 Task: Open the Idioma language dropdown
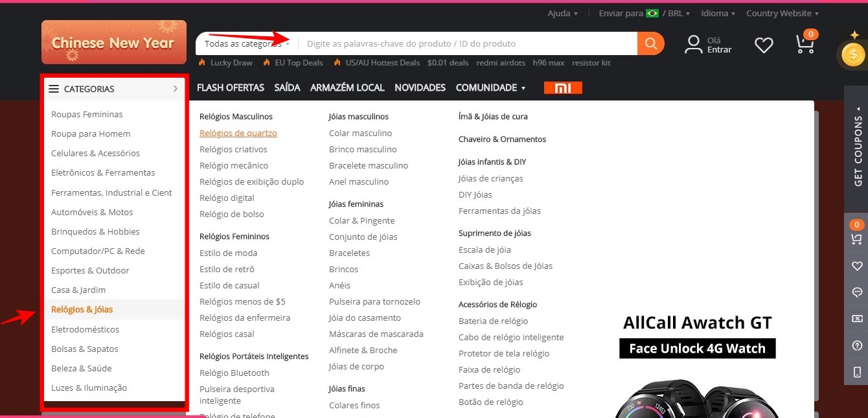point(718,13)
